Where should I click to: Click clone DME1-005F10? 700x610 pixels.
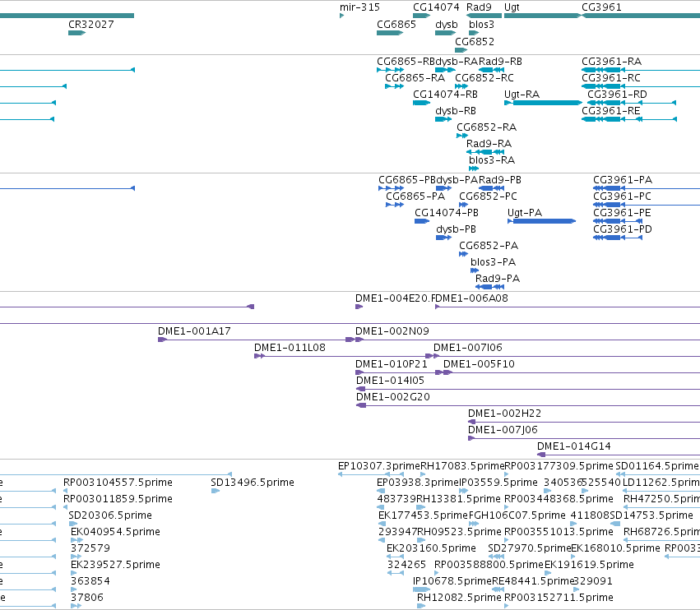(479, 364)
